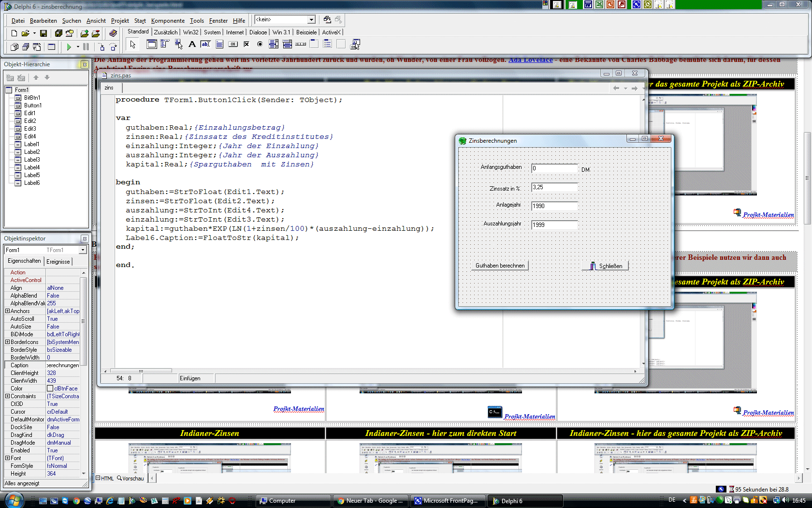Switch to Dialoge palette tab
Screen dimensions: 812x508
click(x=258, y=32)
